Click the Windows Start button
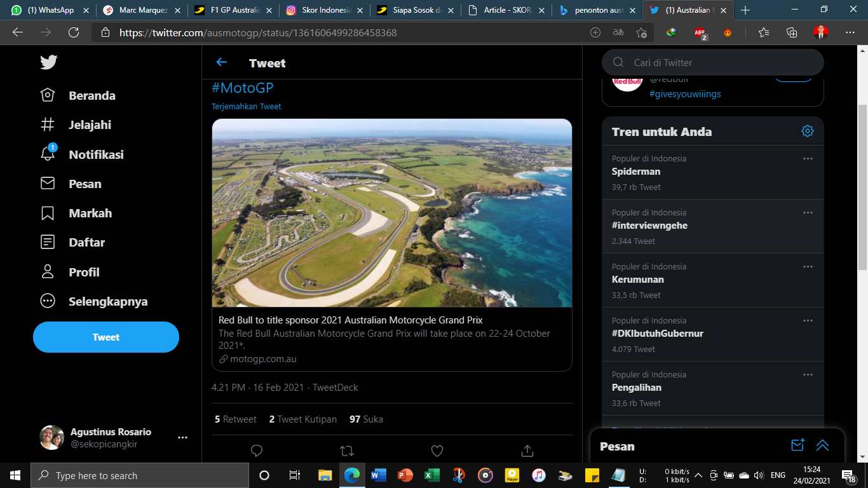868x488 pixels. [x=15, y=475]
